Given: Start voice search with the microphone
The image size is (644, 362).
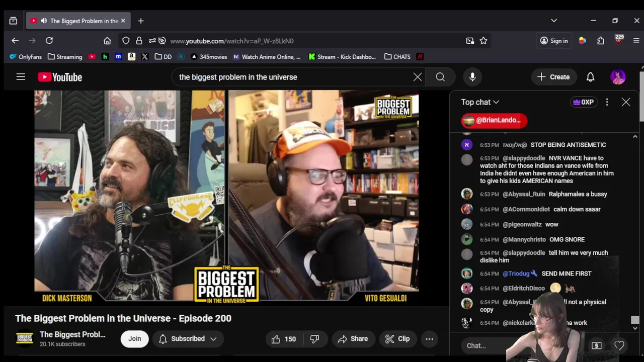Looking at the screenshot, I should [472, 77].
